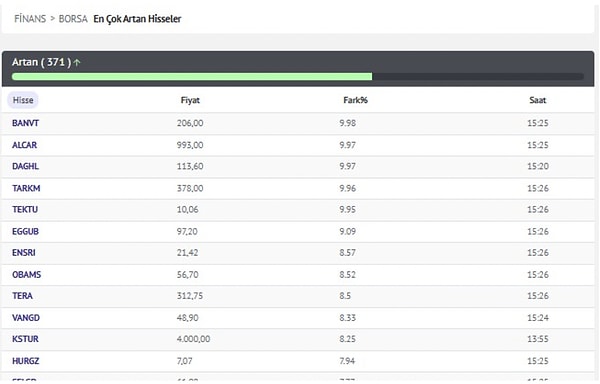Open the HURGZ stock page
The image size is (600, 384).
coord(26,361)
